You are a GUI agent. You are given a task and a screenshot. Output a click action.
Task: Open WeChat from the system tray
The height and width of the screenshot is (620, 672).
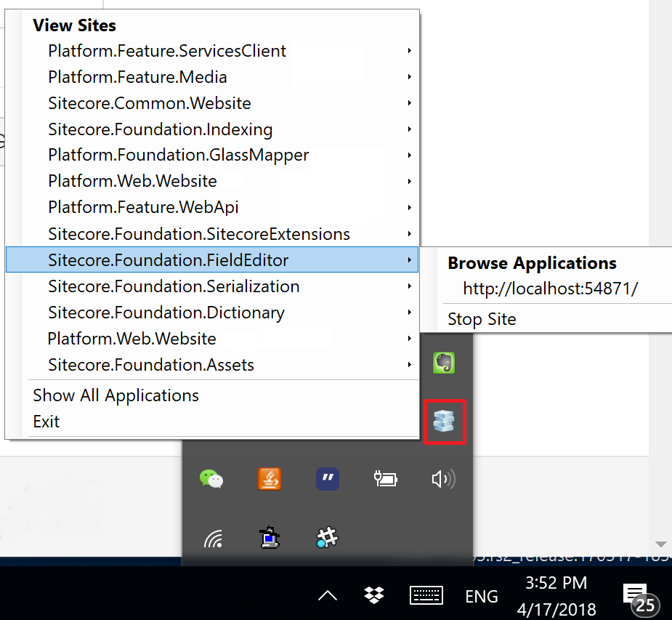tap(211, 479)
